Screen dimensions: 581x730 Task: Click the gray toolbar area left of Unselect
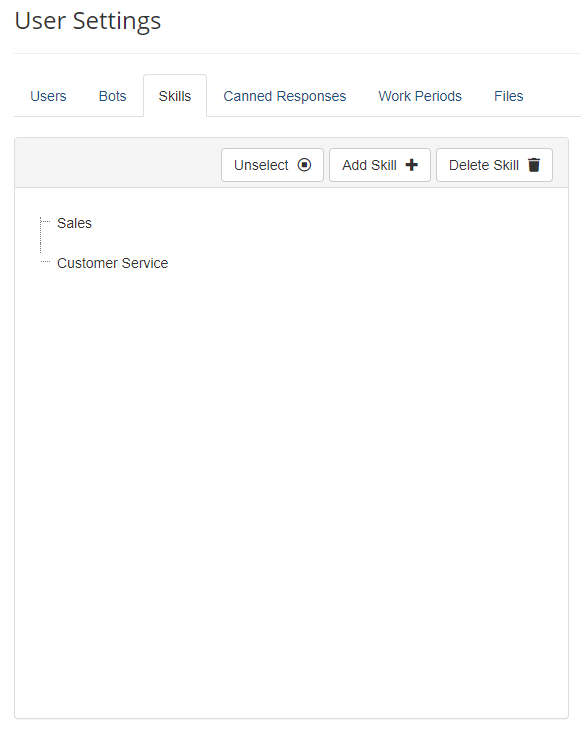pos(118,163)
